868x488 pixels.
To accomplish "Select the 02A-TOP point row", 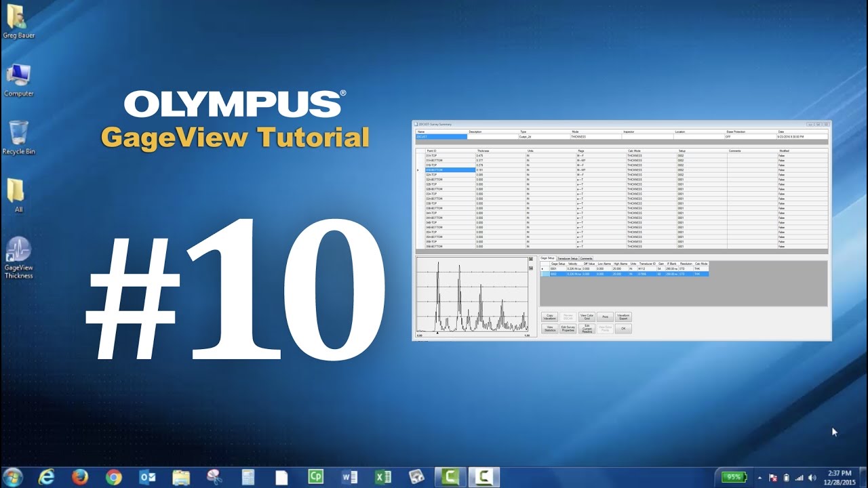I will click(622, 175).
